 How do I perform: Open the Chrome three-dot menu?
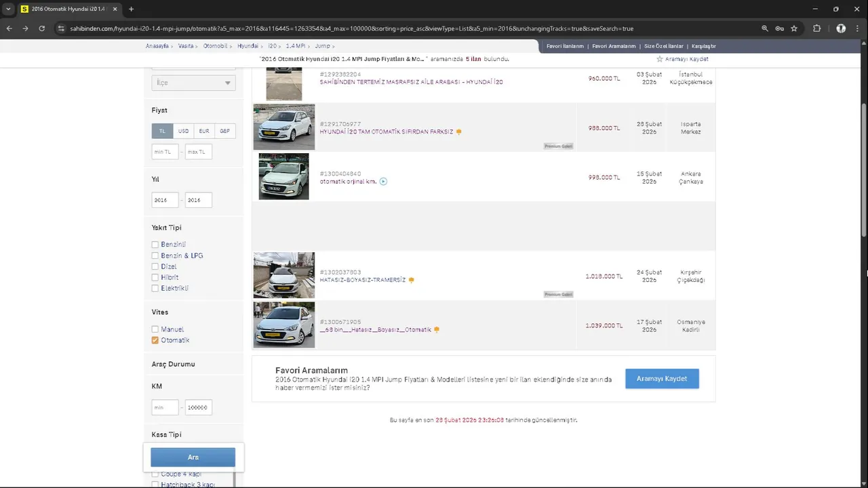[858, 28]
